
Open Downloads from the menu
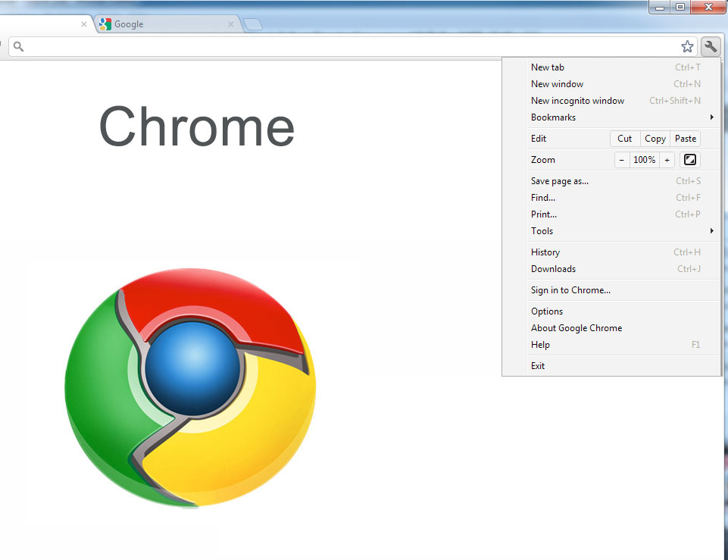tap(616, 269)
